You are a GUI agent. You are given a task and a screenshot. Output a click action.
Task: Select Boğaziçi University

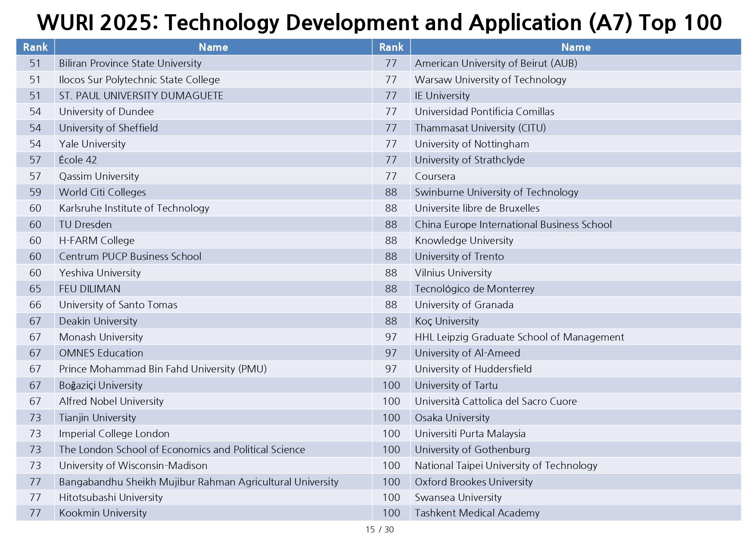[101, 385]
